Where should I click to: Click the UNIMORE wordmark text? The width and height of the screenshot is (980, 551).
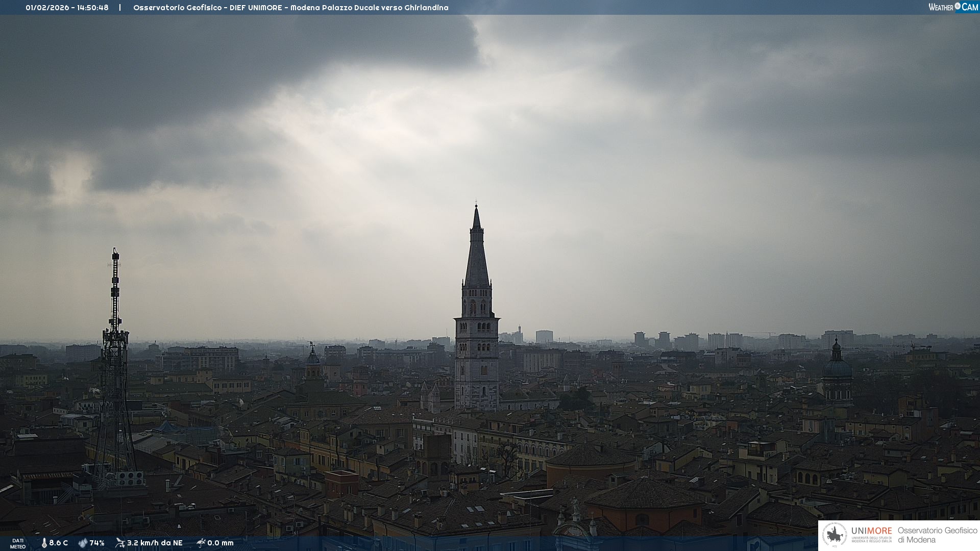pyautogui.click(x=871, y=531)
